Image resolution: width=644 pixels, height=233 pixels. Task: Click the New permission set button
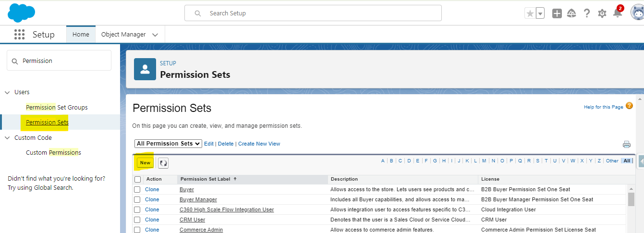pos(145,163)
